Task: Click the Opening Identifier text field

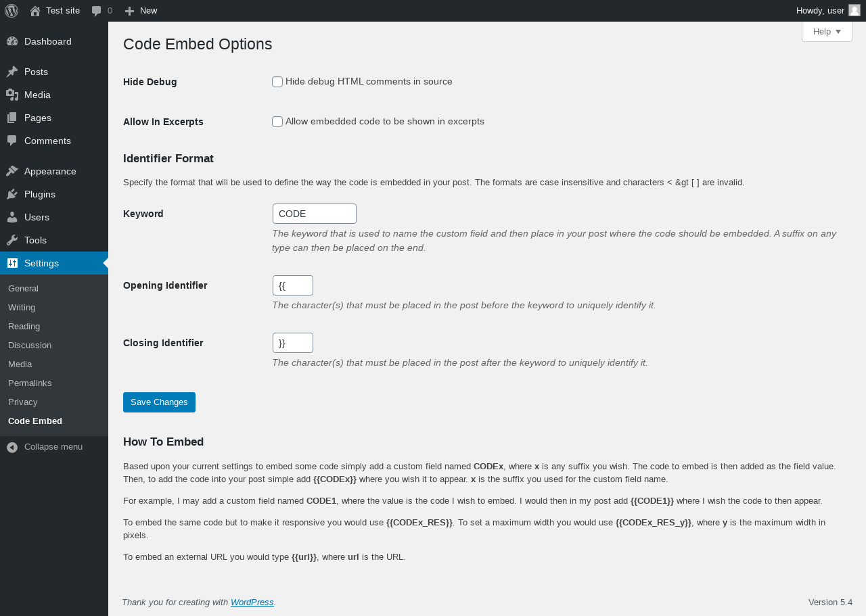Action: 293,285
